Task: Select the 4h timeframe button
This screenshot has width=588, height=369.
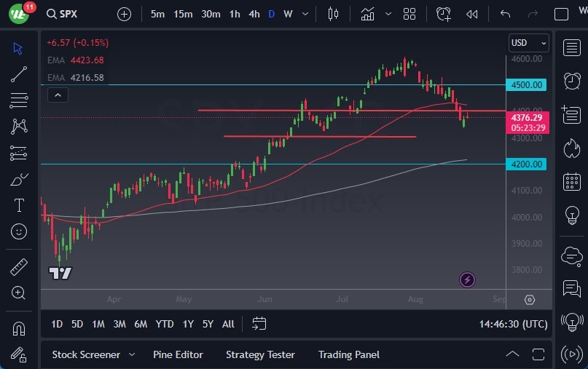Action: [254, 14]
